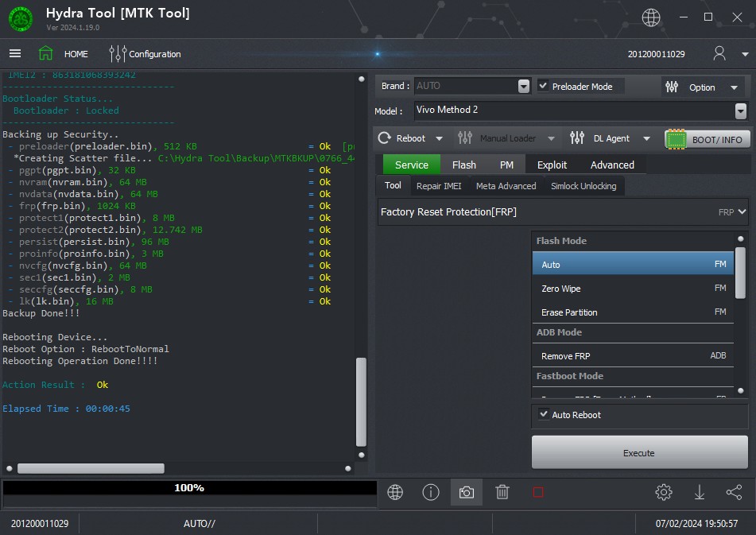756x535 pixels.
Task: Click the log vertical scrollbar thumb
Action: point(361,402)
